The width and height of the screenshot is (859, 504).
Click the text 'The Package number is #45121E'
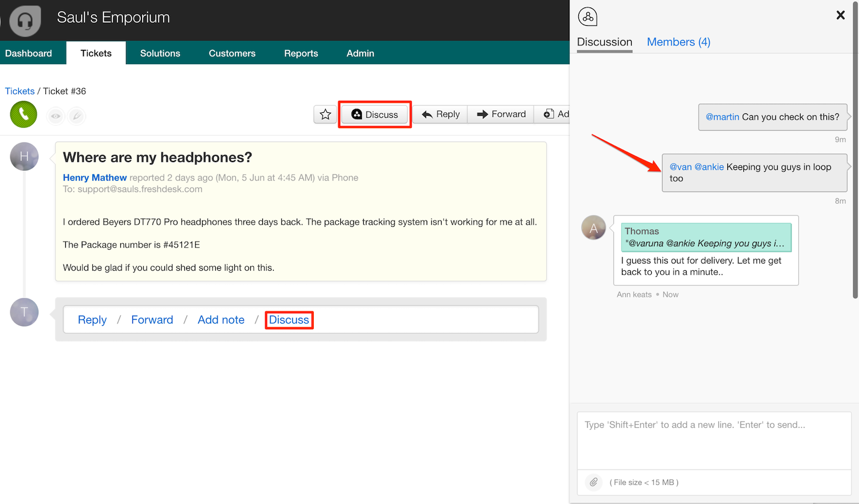pyautogui.click(x=131, y=245)
